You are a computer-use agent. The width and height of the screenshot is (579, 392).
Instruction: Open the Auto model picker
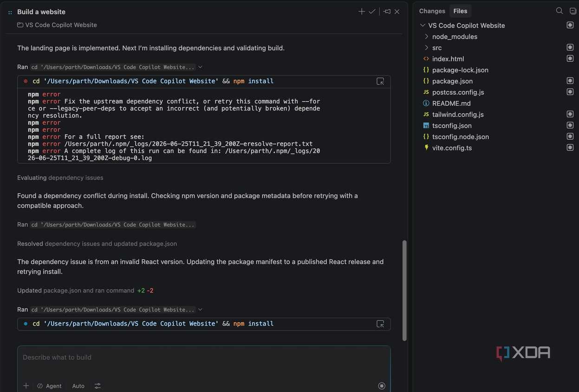78,386
